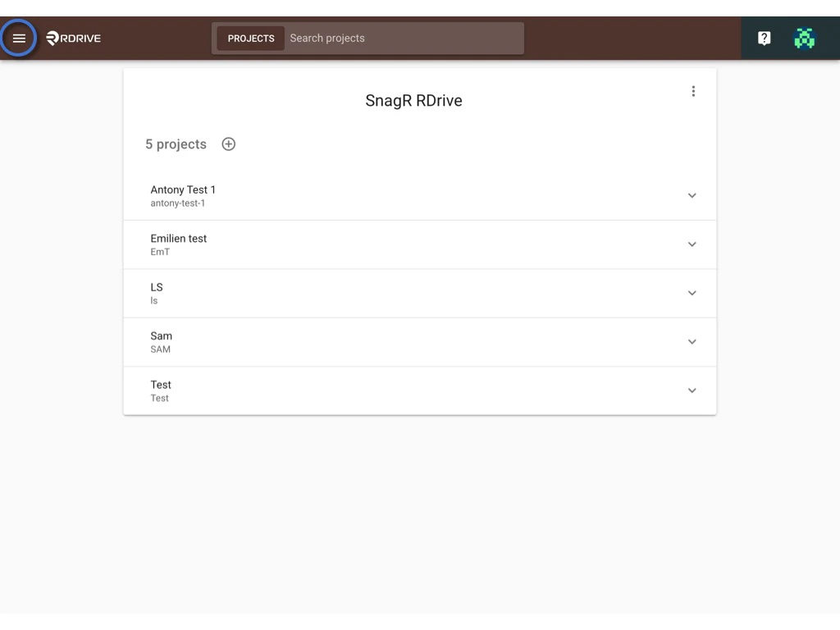Viewport: 840px width, 630px height.
Task: Click the 5 projects label
Action: (176, 144)
